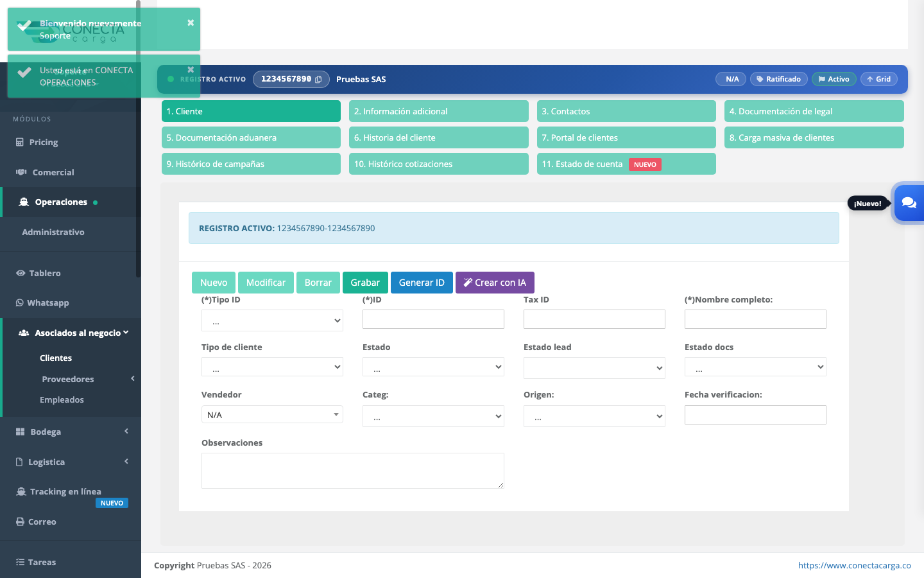Open Tablero from the sidebar

click(71, 273)
